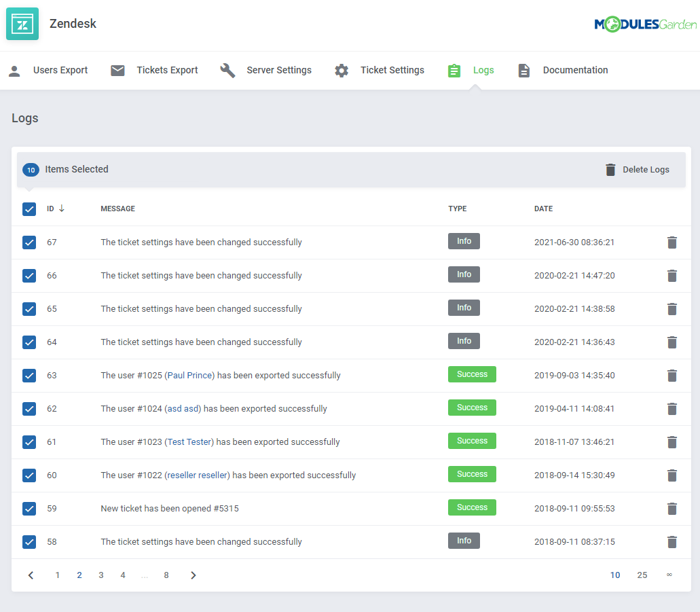Click the Zendesk module logo icon
Screen dimensions: 700x612
click(22, 24)
